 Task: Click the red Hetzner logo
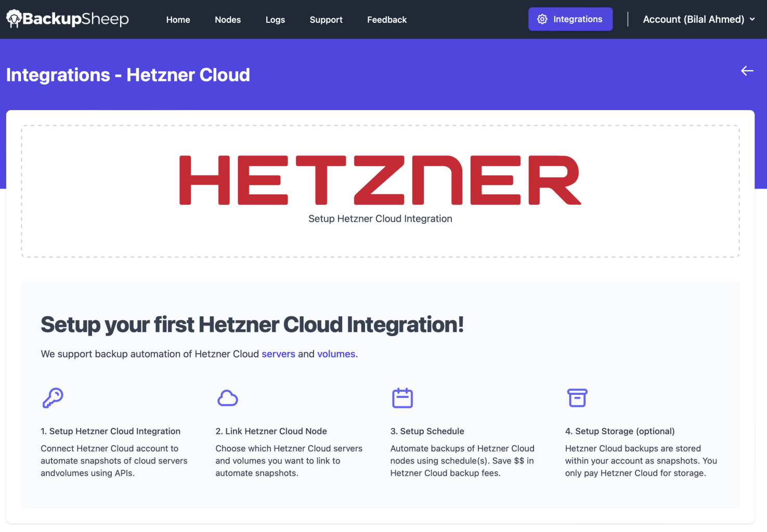tap(380, 180)
